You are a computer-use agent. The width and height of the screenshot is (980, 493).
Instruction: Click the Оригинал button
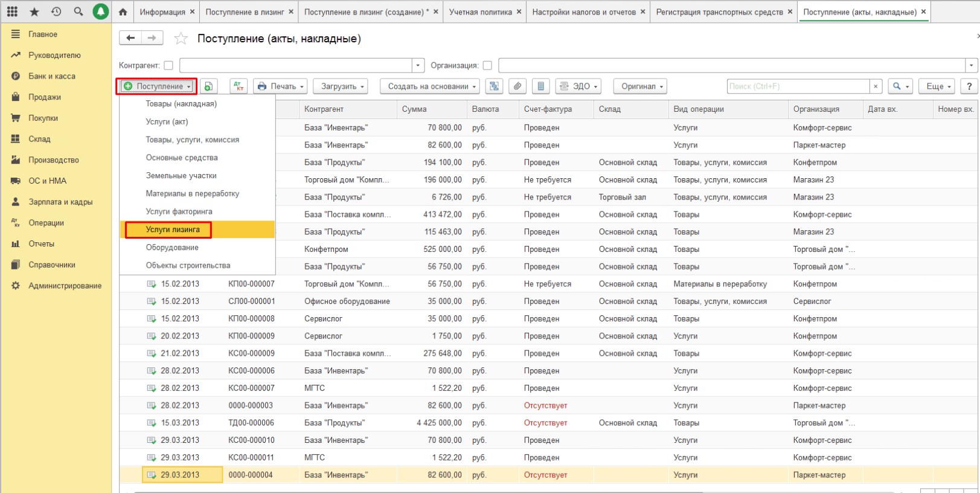click(x=640, y=86)
